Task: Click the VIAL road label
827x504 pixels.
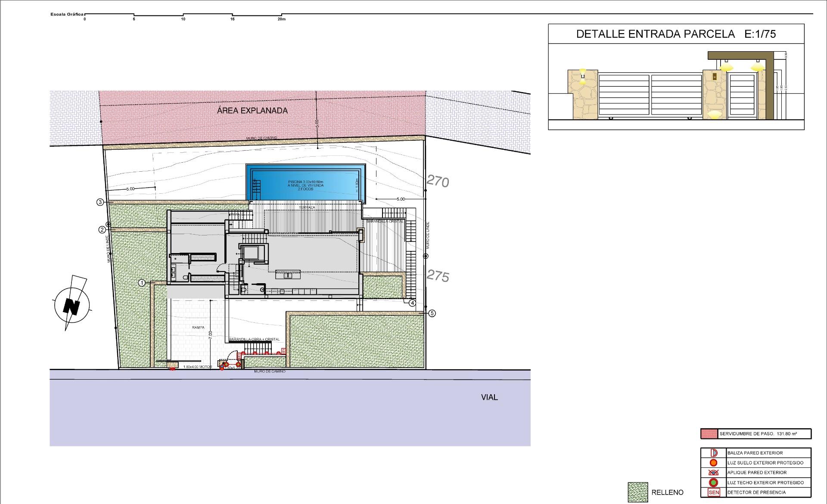Action: [x=489, y=397]
